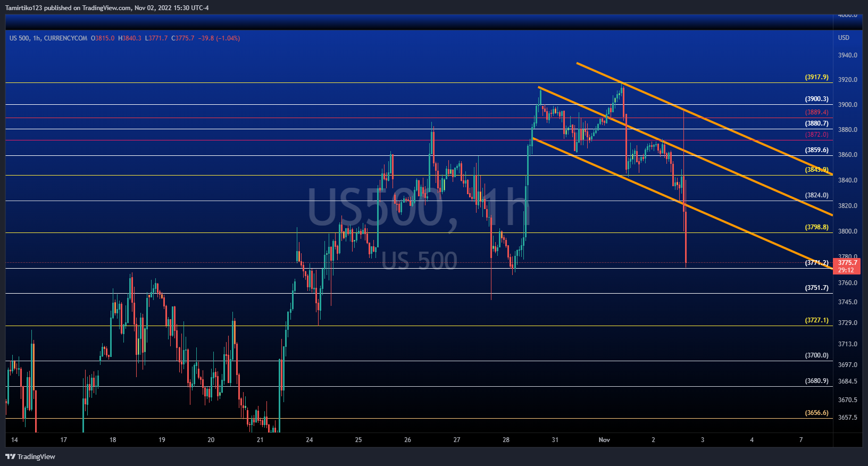
Task: Click the 3745.0 price scale tick
Action: click(x=848, y=302)
